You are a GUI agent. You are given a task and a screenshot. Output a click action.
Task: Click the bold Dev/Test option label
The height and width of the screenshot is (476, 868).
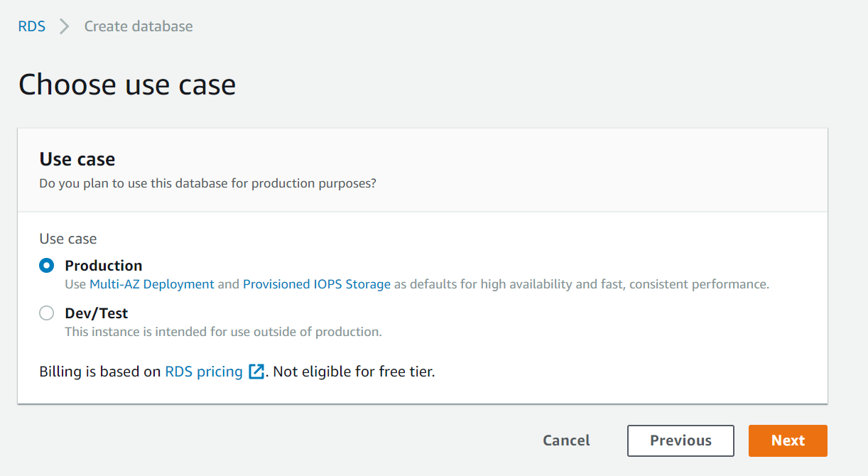click(x=97, y=313)
